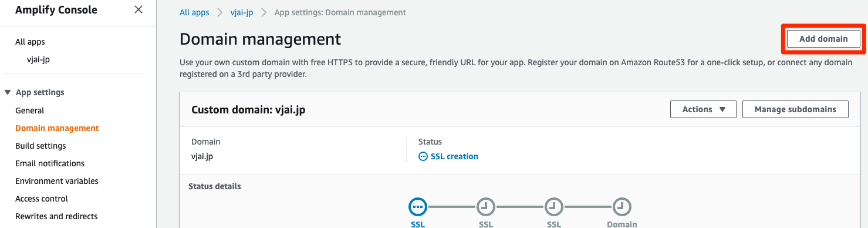Click the Domain activation step clock icon
The height and width of the screenshot is (228, 868).
coord(622,207)
